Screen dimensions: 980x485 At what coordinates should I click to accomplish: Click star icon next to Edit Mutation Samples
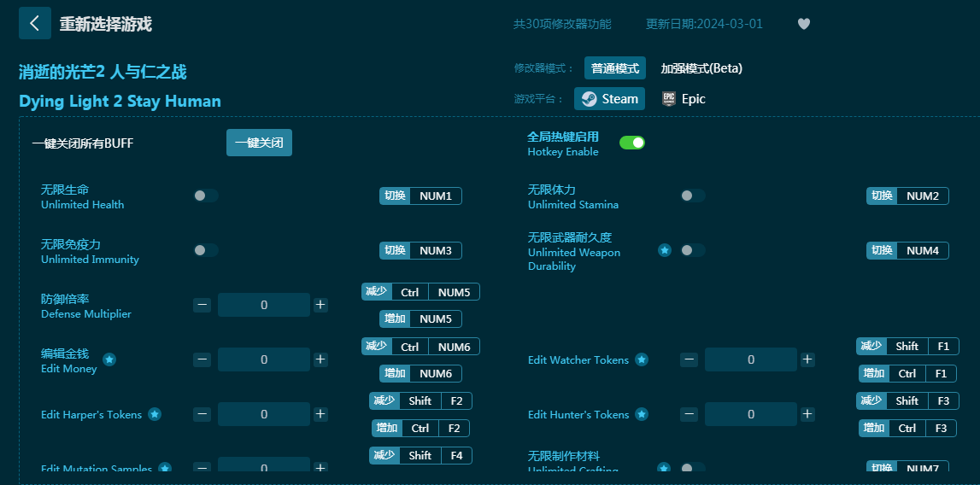[x=165, y=468]
